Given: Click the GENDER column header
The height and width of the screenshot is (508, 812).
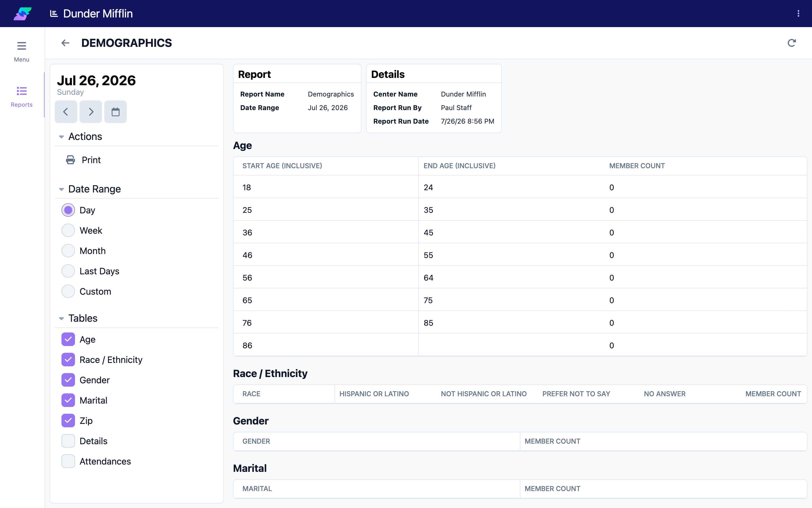Looking at the screenshot, I should (x=256, y=441).
